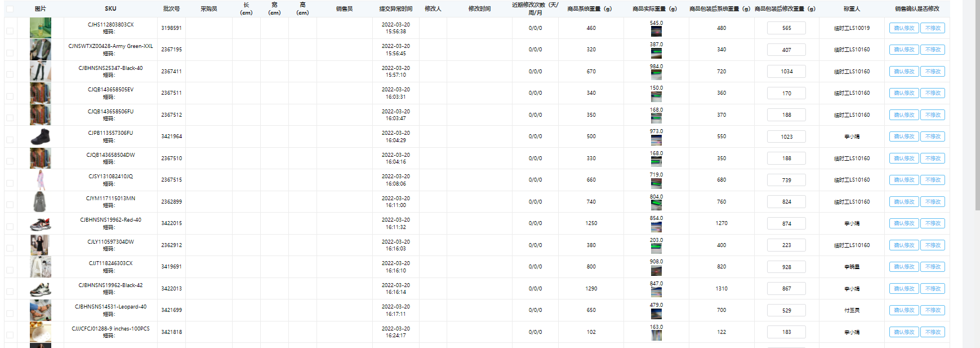Check the box for SKU CJJT118246303CX
Viewport: 980px width, 348px height.
(x=10, y=270)
